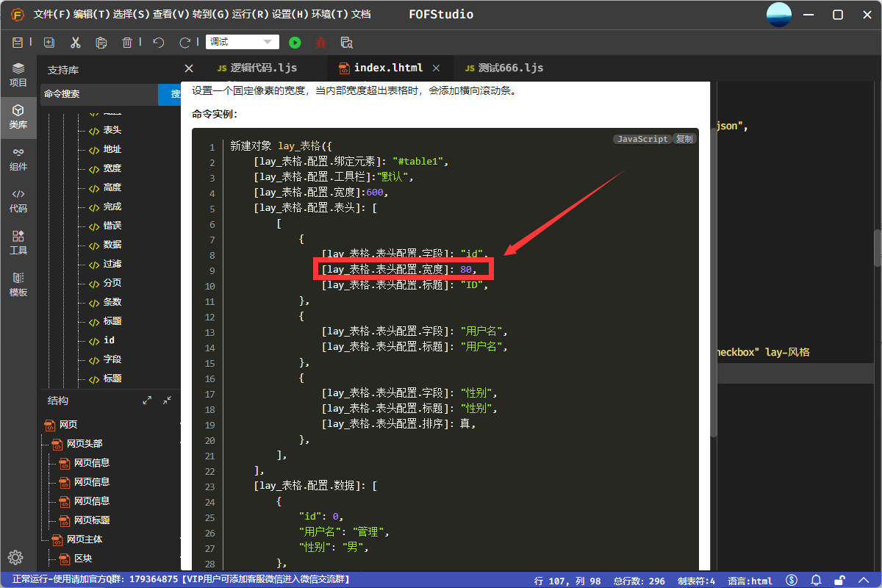The height and width of the screenshot is (588, 882).
Task: Click the expand-all arrows icon in 结构 panel
Action: [147, 401]
